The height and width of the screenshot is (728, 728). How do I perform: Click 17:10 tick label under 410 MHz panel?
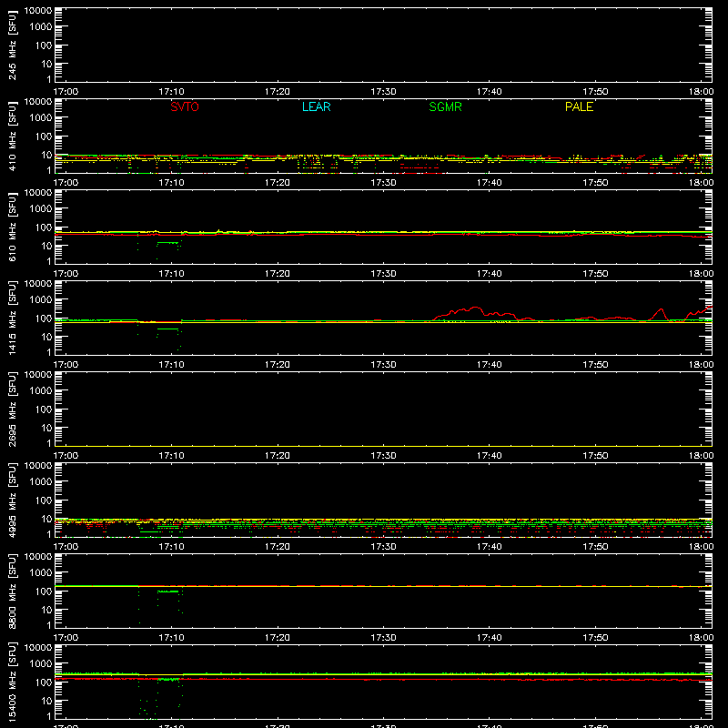(x=171, y=183)
